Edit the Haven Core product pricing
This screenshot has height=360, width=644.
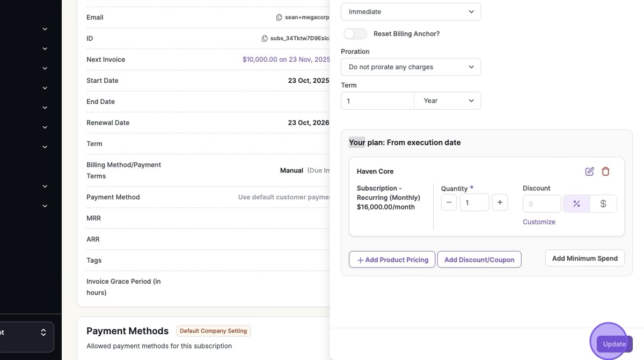[589, 171]
